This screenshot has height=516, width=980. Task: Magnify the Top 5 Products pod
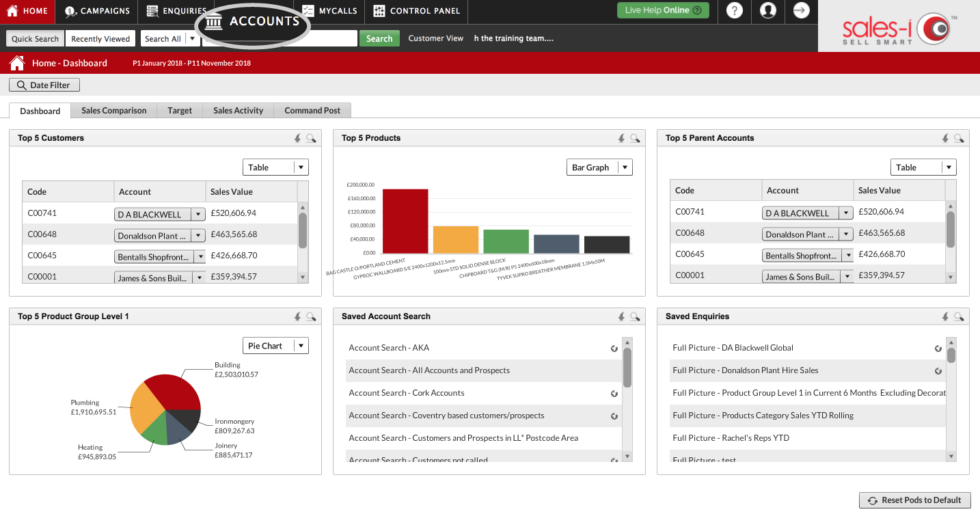tap(635, 138)
